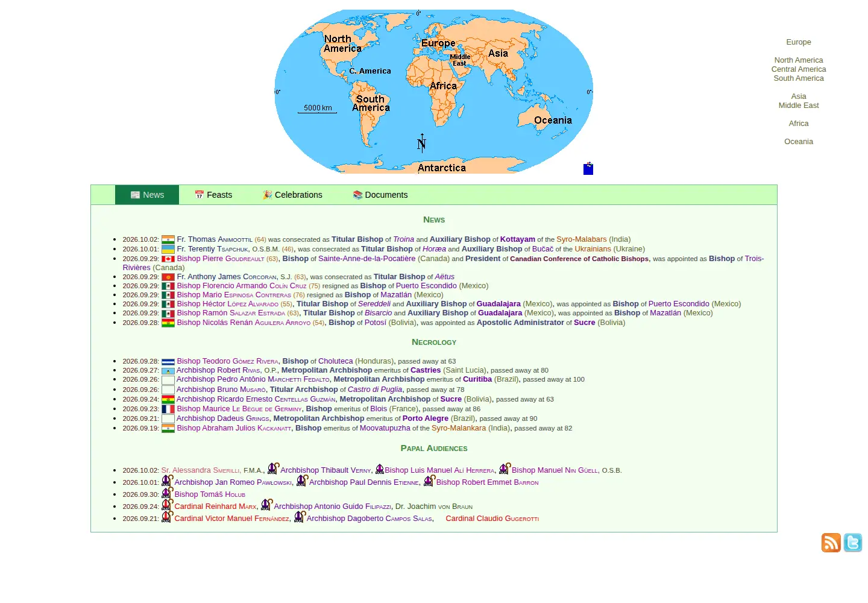Open the Porto Alegre archdiocese link
The image size is (868, 603).
point(426,418)
